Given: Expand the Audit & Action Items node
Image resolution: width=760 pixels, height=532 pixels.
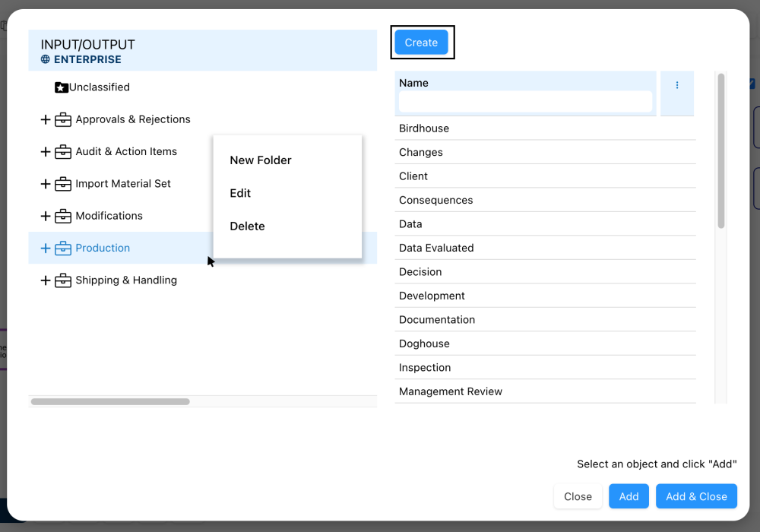Looking at the screenshot, I should pyautogui.click(x=46, y=152).
